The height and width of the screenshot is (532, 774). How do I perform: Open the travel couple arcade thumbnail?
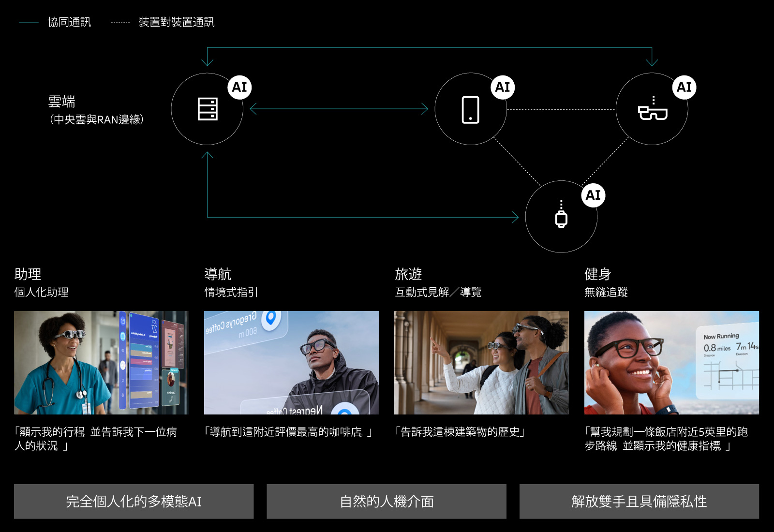pyautogui.click(x=481, y=363)
